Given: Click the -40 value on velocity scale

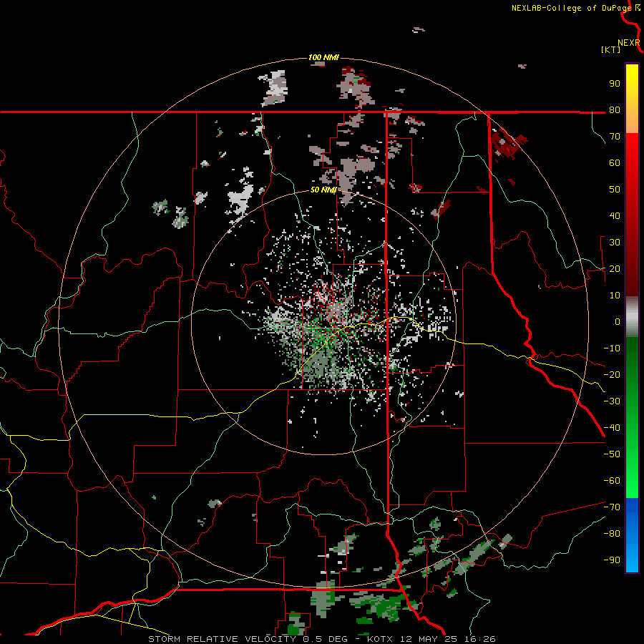Looking at the screenshot, I should pos(612,428).
